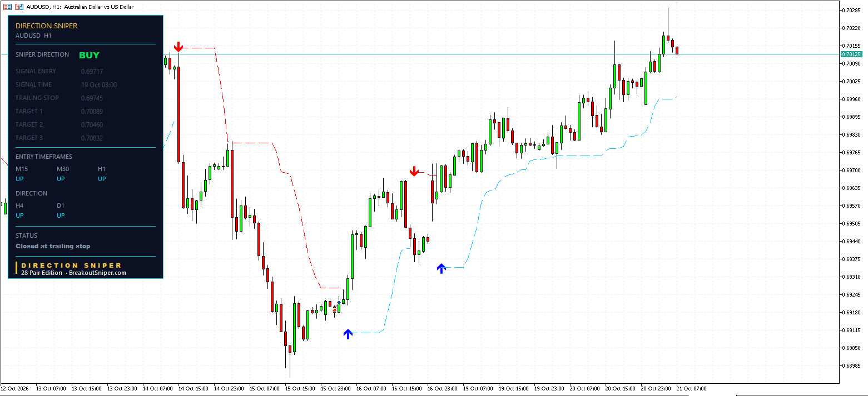
Task: Click the UP value under M15
Action: 19,179
